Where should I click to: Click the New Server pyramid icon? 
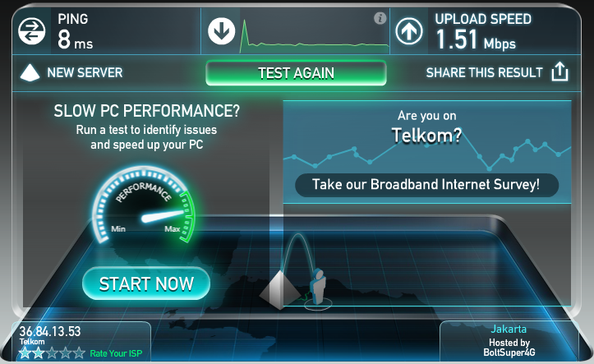[30, 73]
